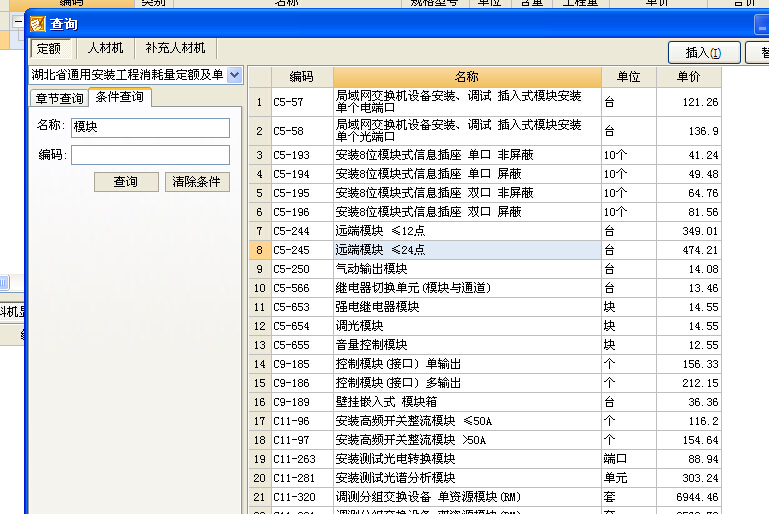Select 安装测试光谱分析模块 row
The width and height of the screenshot is (769, 514).
485,478
